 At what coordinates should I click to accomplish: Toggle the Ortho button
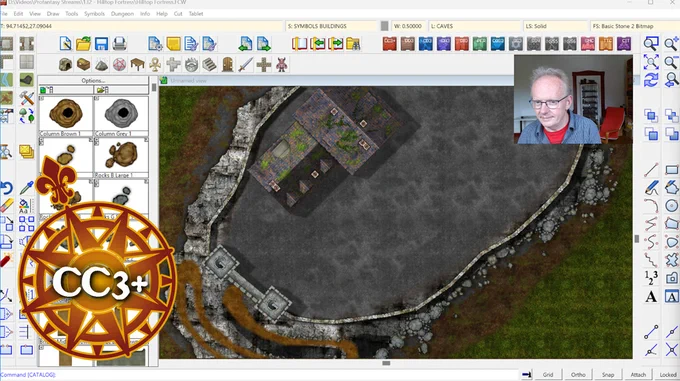click(578, 374)
